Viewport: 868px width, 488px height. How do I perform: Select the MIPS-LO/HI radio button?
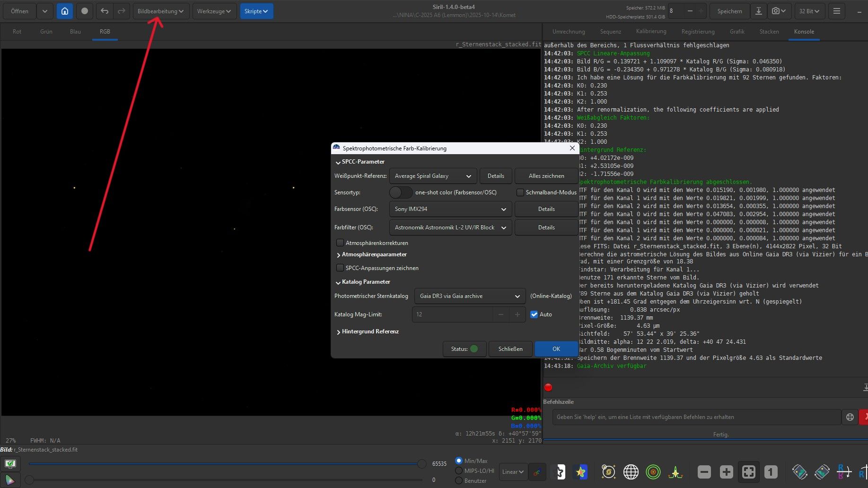[458, 471]
